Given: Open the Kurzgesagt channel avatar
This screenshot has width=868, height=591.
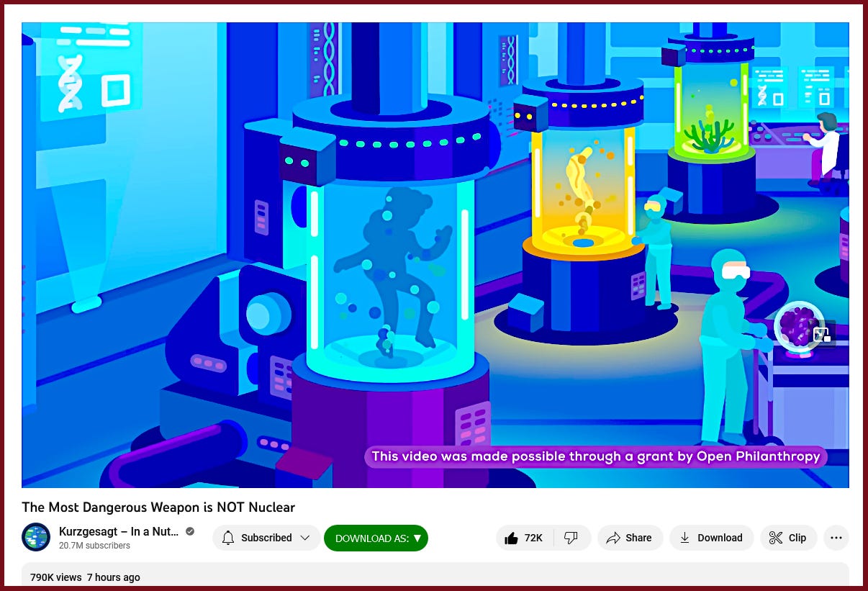Looking at the screenshot, I should click(36, 537).
